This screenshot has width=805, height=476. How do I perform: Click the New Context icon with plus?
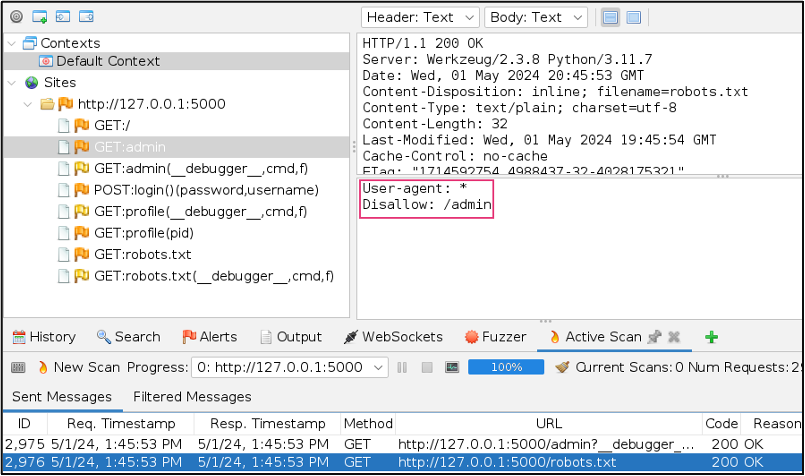click(40, 16)
